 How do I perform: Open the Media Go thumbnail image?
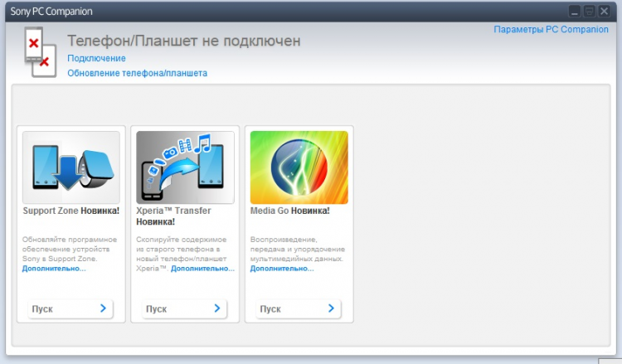pos(299,167)
